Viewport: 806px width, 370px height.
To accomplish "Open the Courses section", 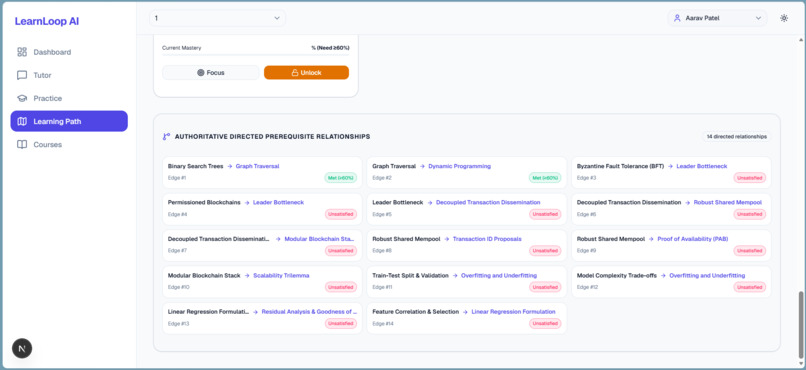I will click(69, 144).
